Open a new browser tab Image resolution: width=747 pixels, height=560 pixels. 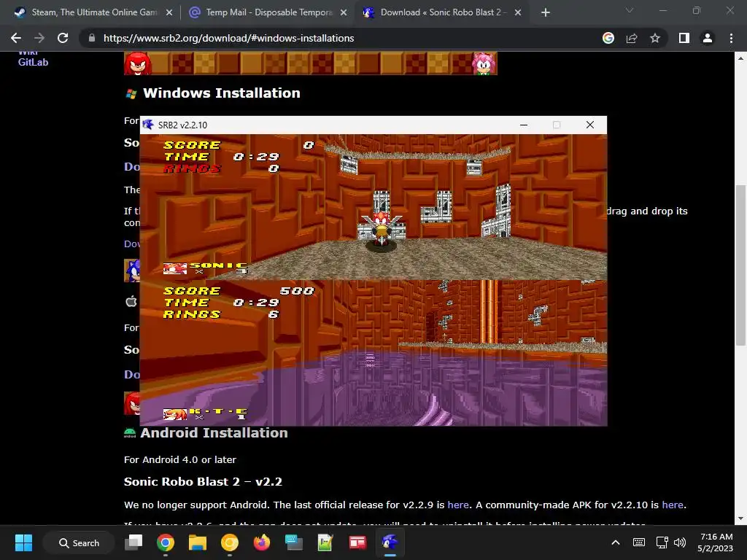pos(546,12)
